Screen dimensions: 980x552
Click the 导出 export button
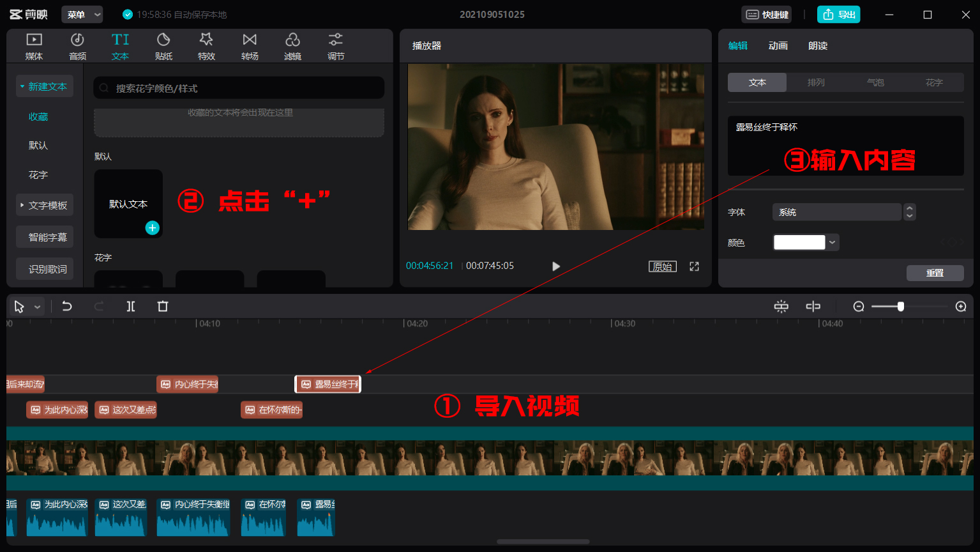[838, 13]
